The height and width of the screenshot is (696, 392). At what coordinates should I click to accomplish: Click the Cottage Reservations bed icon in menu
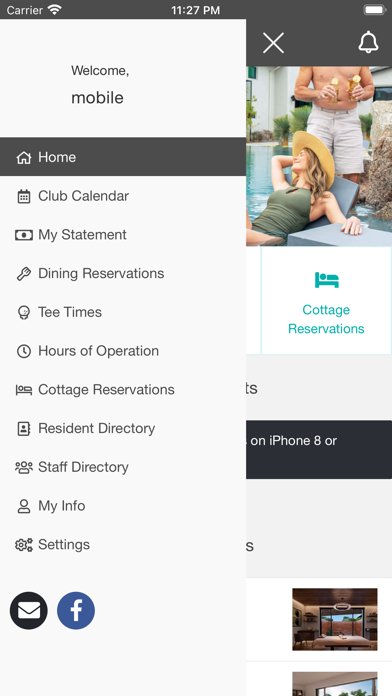point(24,390)
